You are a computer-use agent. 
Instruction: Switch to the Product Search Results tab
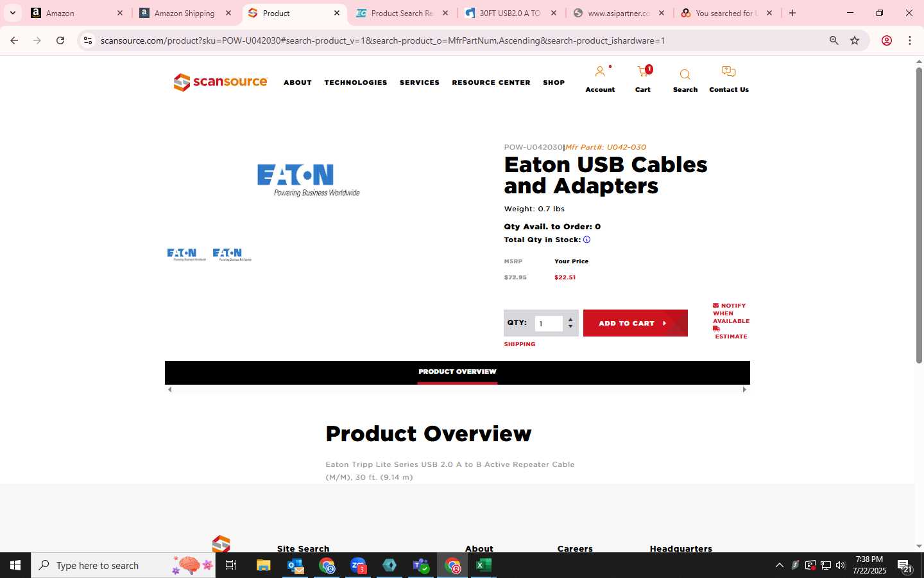(x=402, y=13)
